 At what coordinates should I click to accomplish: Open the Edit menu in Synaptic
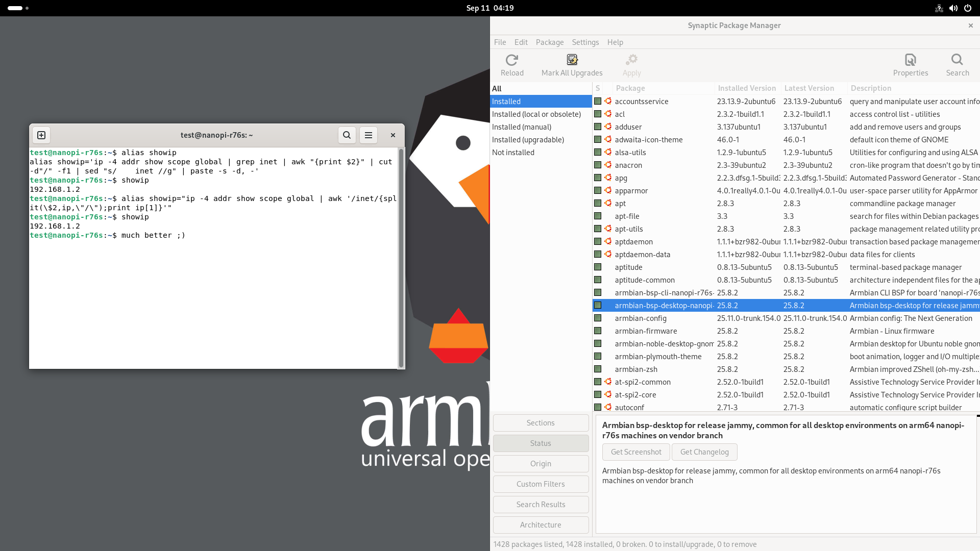(x=521, y=42)
